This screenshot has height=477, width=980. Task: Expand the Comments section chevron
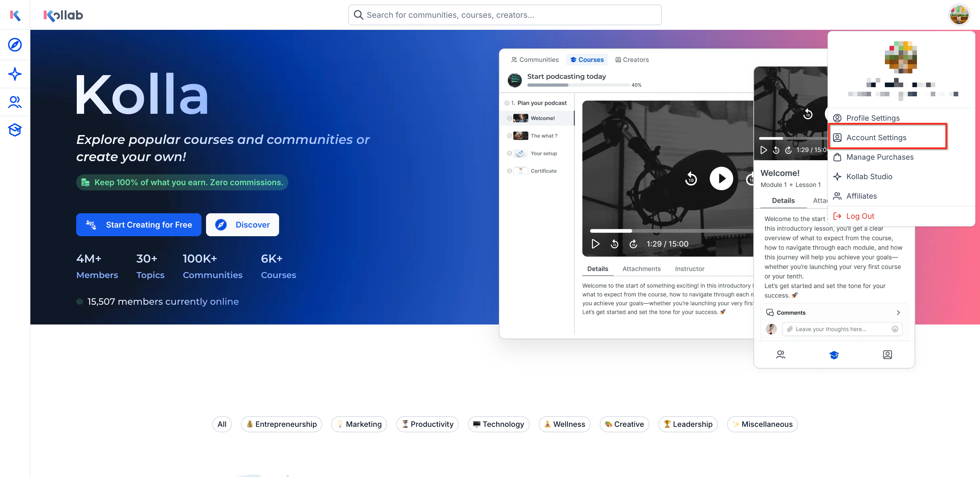coord(898,312)
